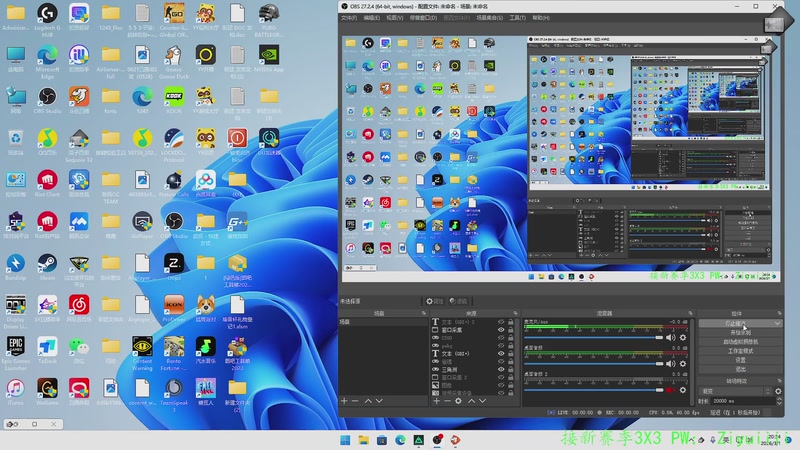Click the 设置 button in controls

pos(741,361)
